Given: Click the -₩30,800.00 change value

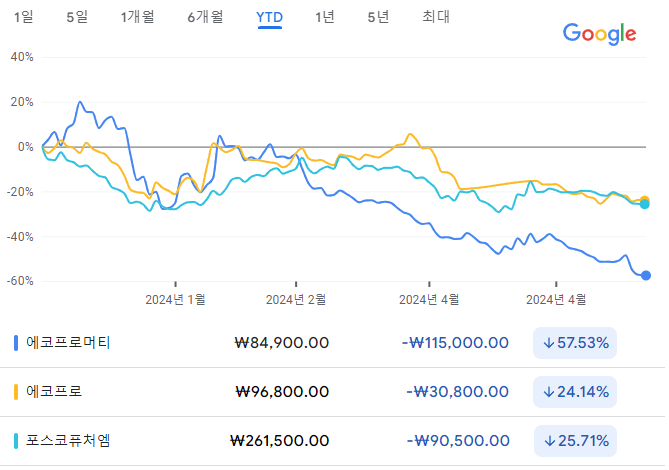Looking at the screenshot, I should [x=457, y=392].
